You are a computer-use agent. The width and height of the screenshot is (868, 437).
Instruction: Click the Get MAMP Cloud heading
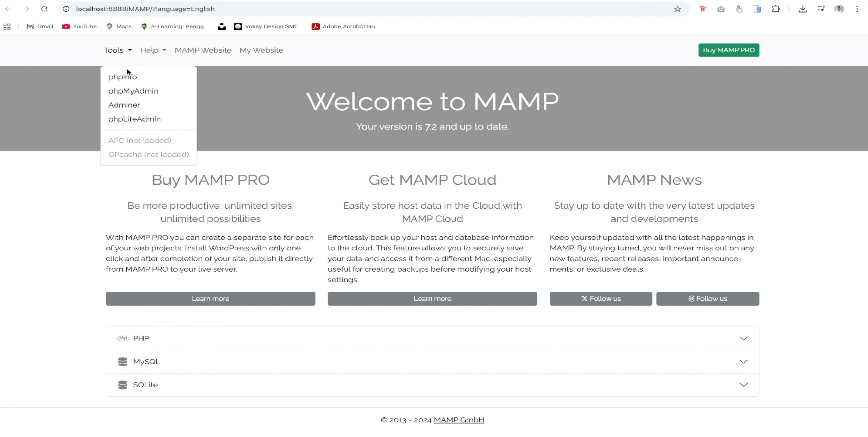[x=432, y=180]
